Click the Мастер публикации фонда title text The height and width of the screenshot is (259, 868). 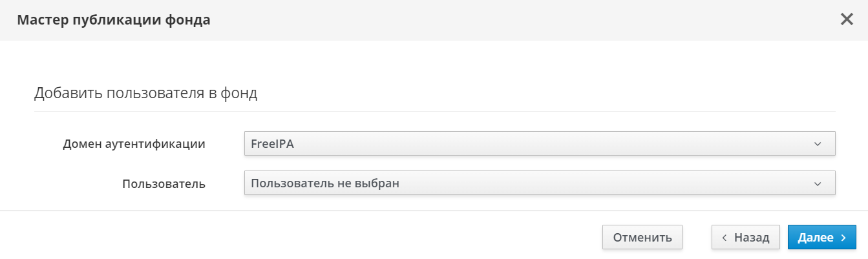coord(113,20)
